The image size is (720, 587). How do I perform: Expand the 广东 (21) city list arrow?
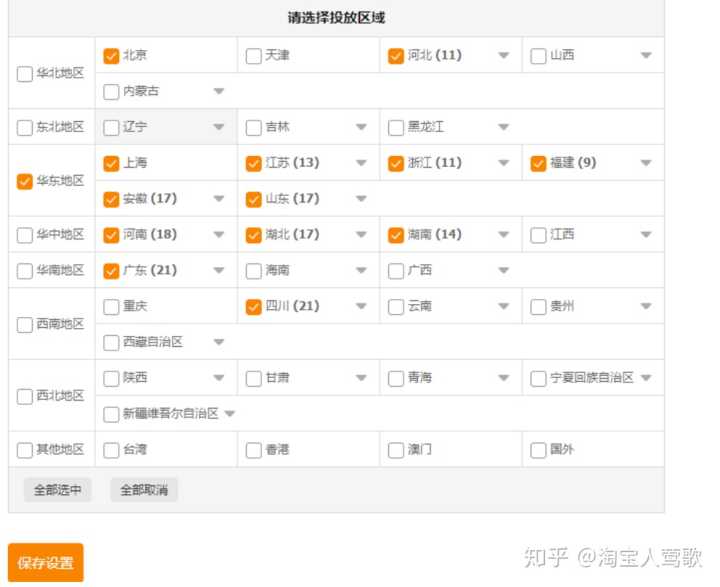click(218, 271)
